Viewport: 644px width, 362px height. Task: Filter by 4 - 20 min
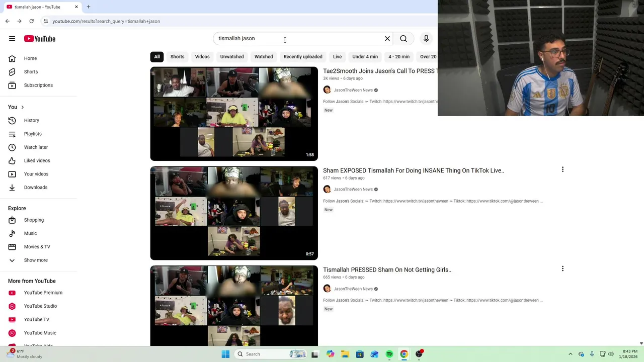click(399, 57)
